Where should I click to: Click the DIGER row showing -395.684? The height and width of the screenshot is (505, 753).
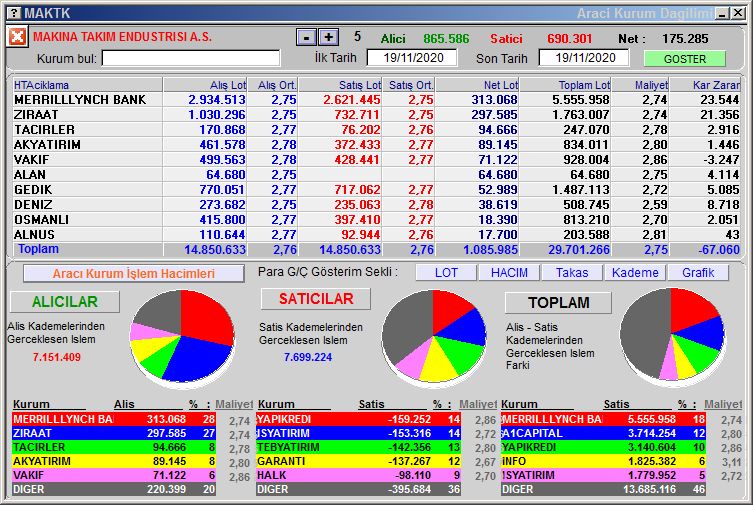point(359,489)
